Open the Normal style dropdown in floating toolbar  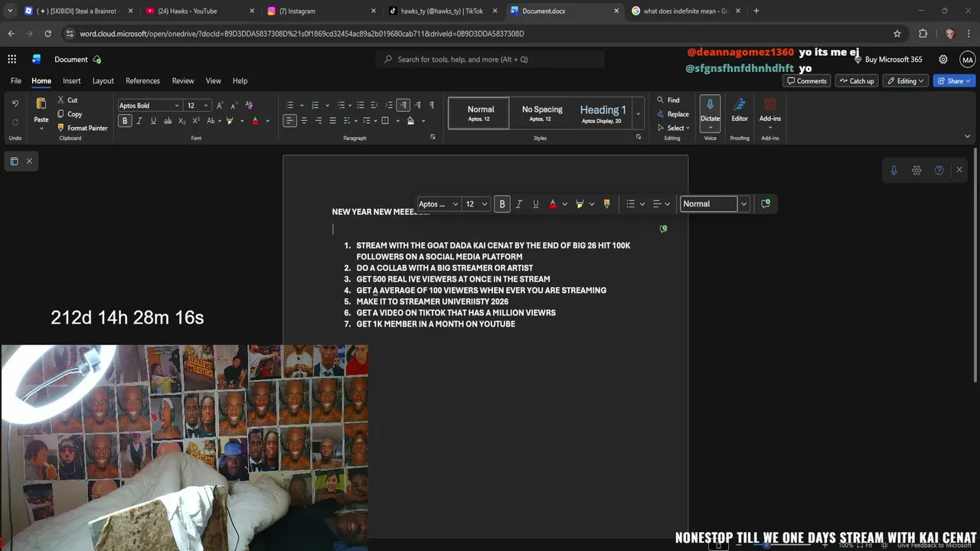coord(743,204)
